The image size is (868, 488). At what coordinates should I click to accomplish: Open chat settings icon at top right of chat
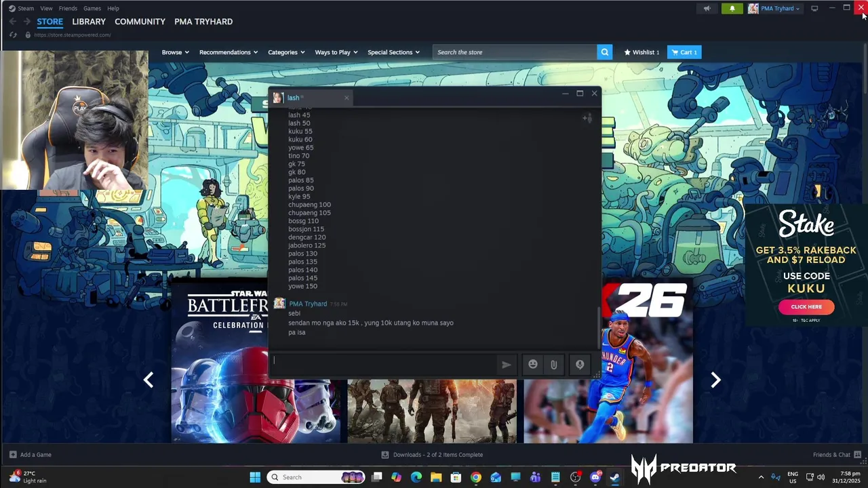[587, 119]
